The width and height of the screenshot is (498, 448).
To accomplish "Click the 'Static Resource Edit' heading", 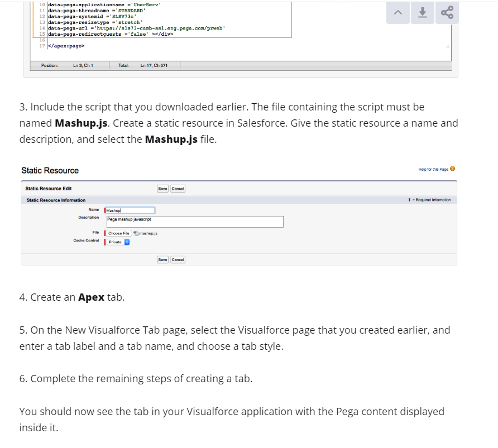I will [x=48, y=189].
